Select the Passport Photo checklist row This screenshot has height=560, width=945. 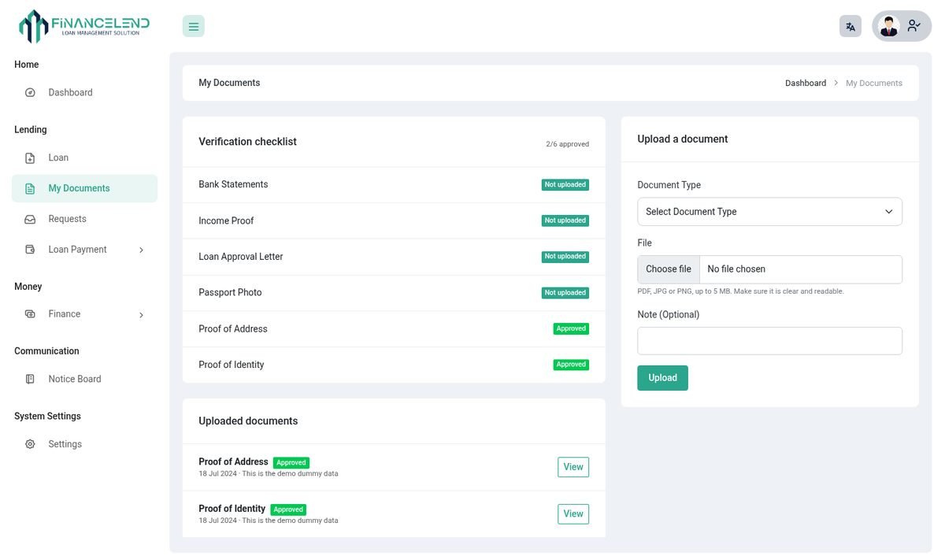[x=394, y=293]
